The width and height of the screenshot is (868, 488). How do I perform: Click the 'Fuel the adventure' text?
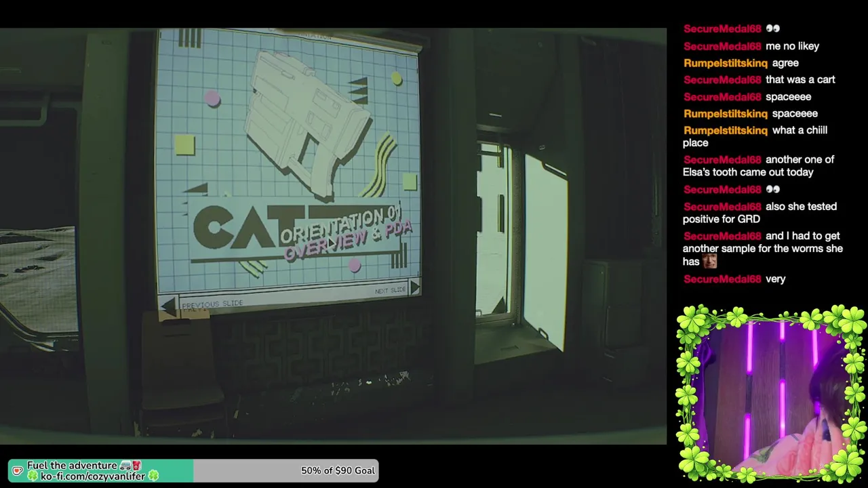click(x=72, y=466)
